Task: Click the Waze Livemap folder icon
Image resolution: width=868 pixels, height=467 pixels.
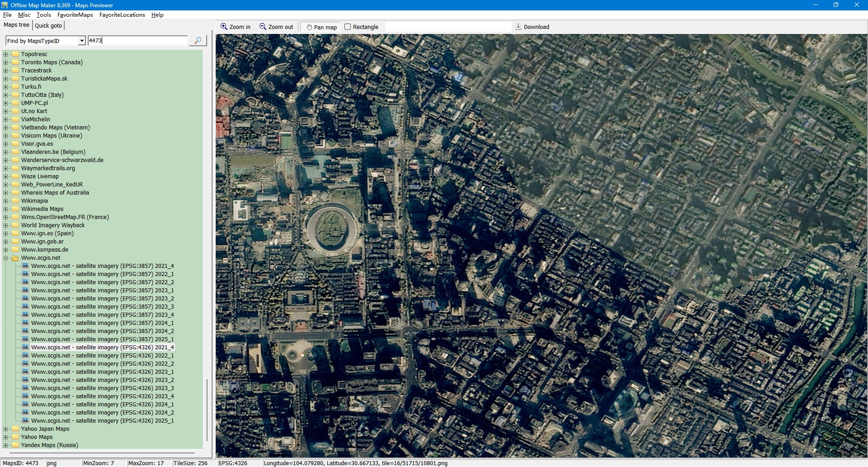Action: (x=15, y=176)
